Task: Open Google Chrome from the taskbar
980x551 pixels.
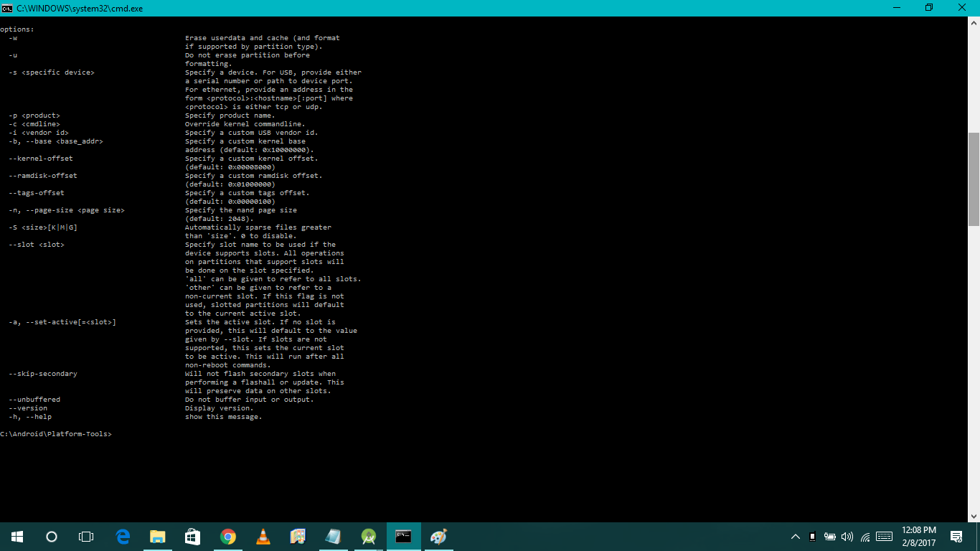Action: (x=227, y=537)
